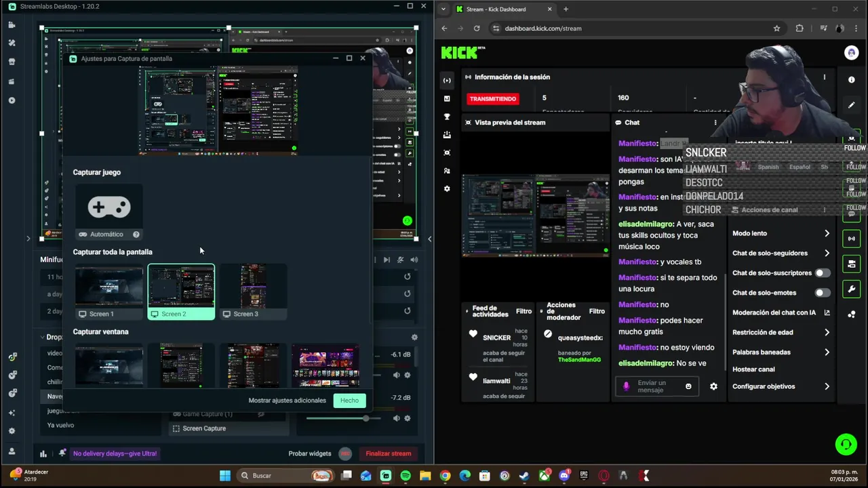Open the analytics chart icon in Kick's sidebar

coord(447,98)
